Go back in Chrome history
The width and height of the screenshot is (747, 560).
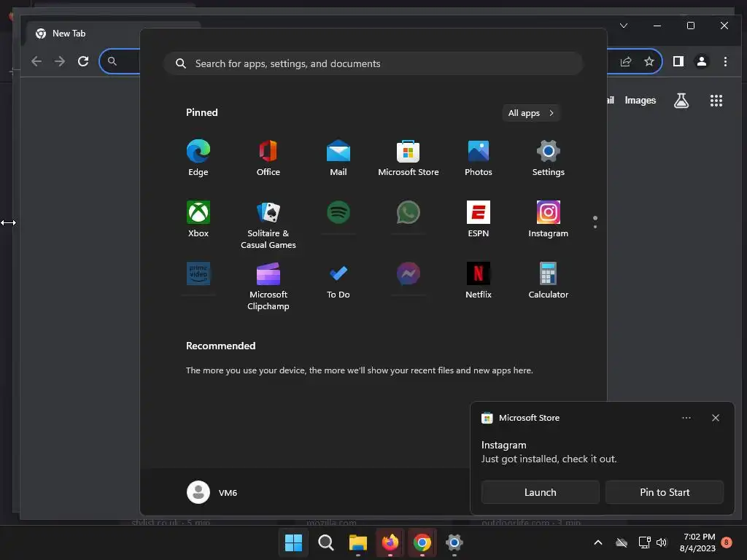coord(36,61)
